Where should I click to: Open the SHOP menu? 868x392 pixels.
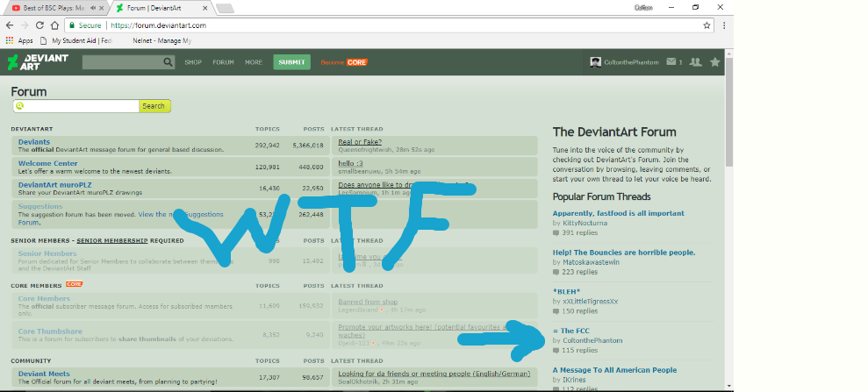pyautogui.click(x=193, y=62)
